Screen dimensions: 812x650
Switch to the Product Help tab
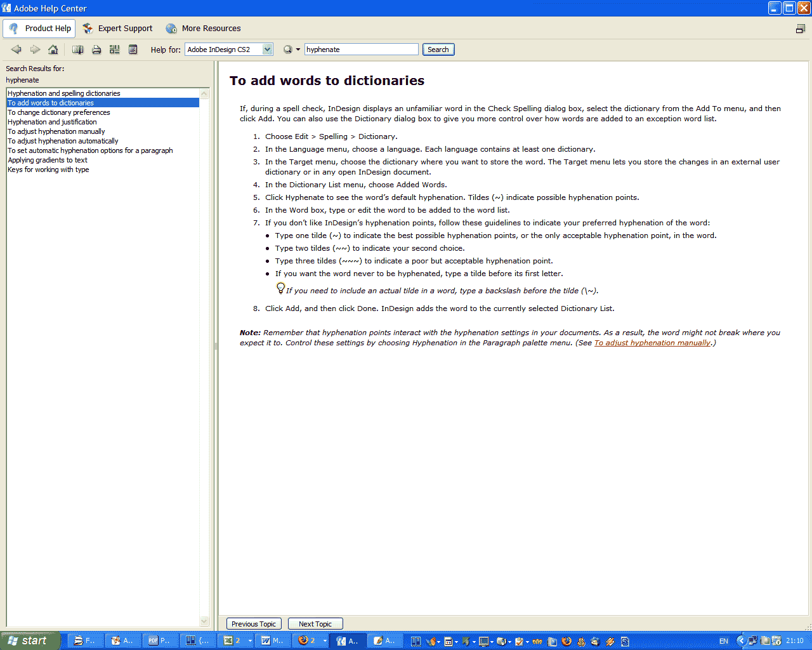[x=39, y=29]
